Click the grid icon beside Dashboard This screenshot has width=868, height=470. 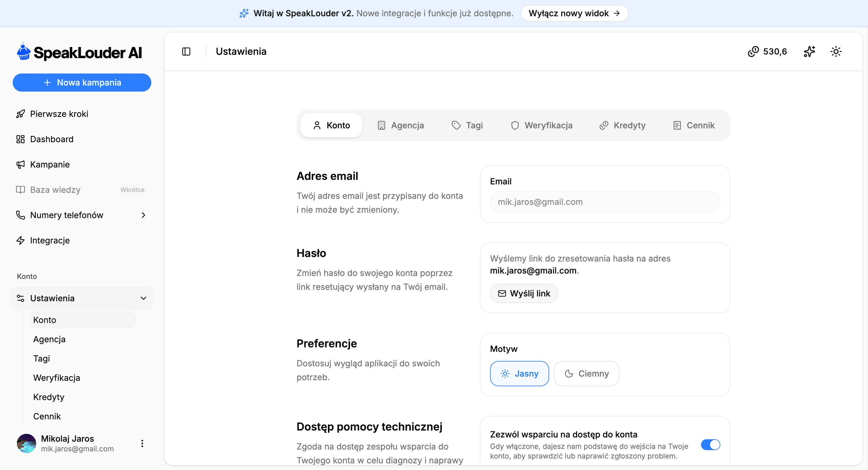(20, 139)
